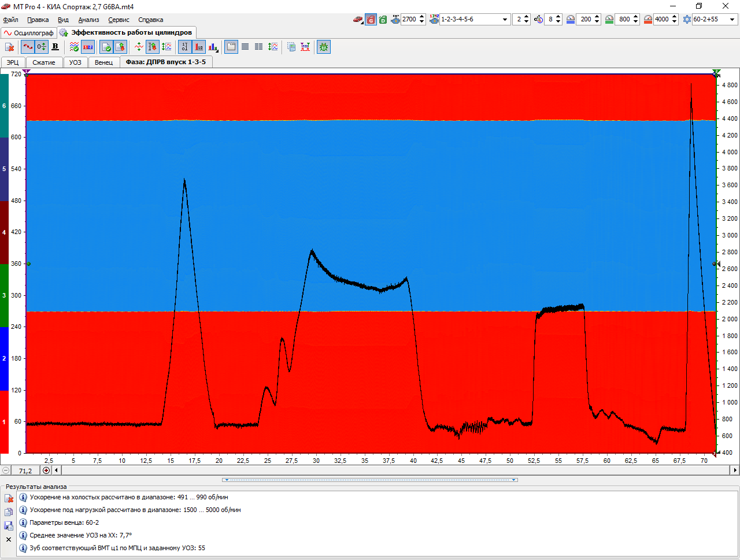Click the green arrows waves icon right of layouts
Screen dimensions: 740x560
[273, 47]
